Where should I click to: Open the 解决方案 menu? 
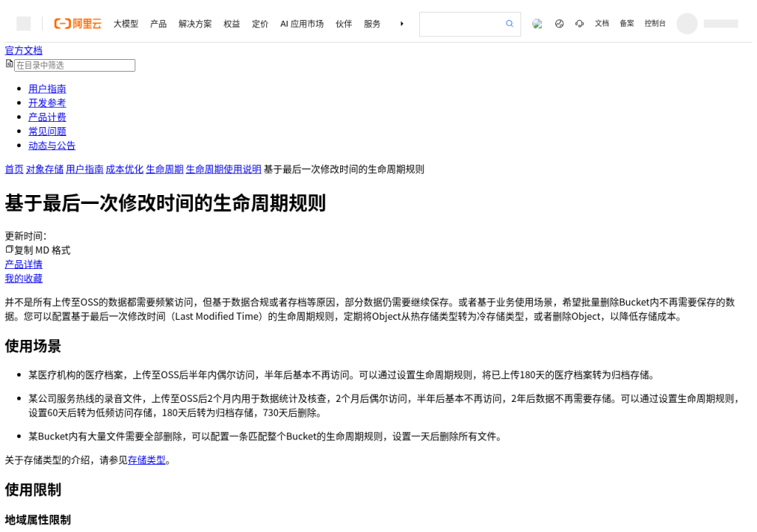(x=195, y=24)
